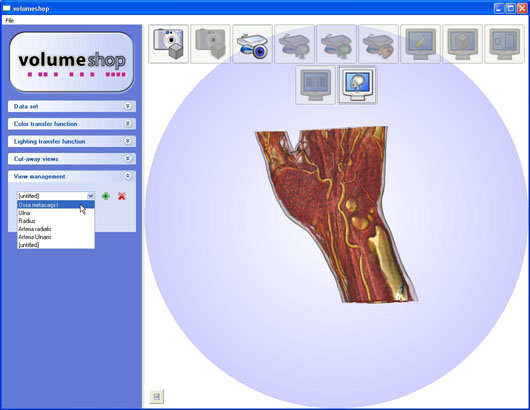The image size is (530, 410).
Task: Expand the Data set panel
Action: 127,106
